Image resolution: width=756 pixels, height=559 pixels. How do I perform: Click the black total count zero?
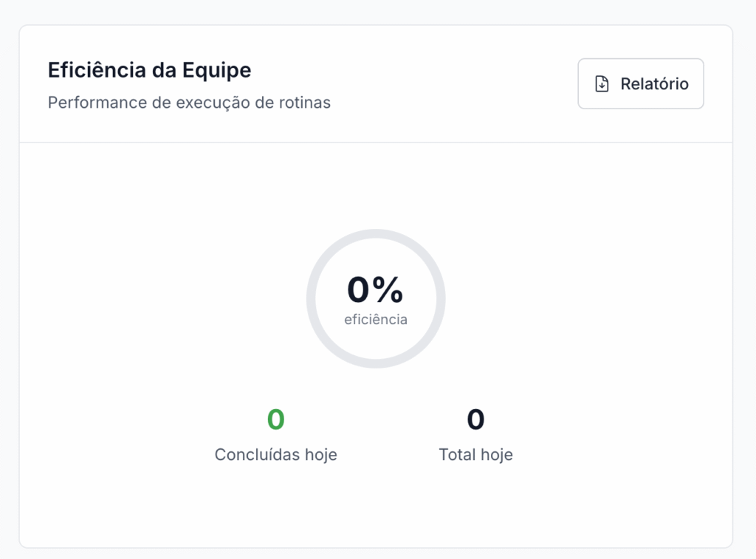(475, 419)
